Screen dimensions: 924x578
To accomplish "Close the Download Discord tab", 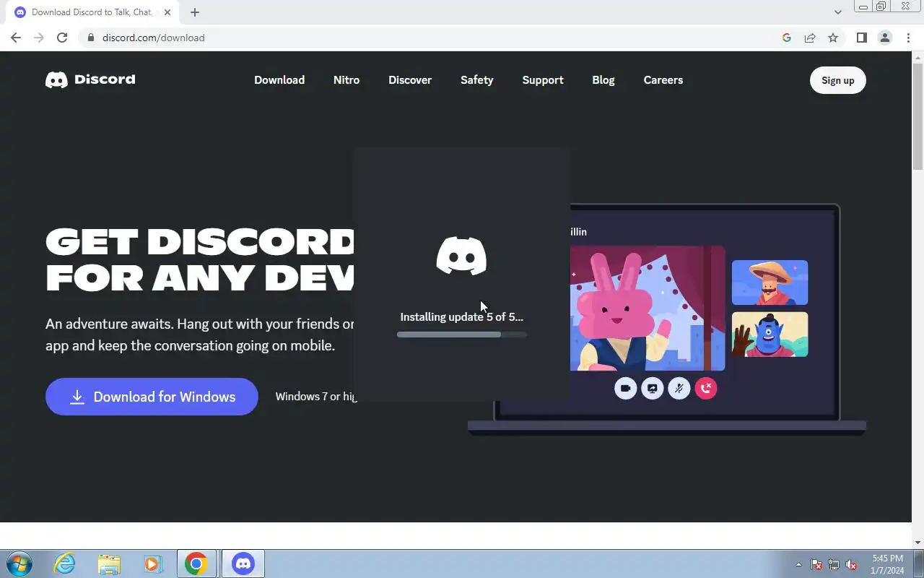I will 167,12.
